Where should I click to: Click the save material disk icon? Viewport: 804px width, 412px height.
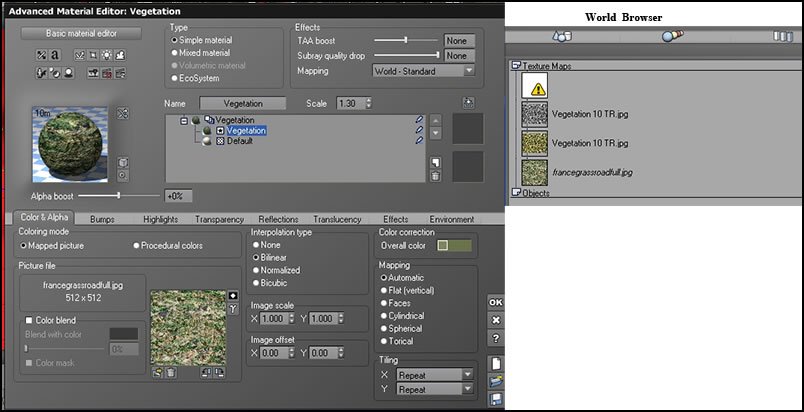(x=496, y=399)
